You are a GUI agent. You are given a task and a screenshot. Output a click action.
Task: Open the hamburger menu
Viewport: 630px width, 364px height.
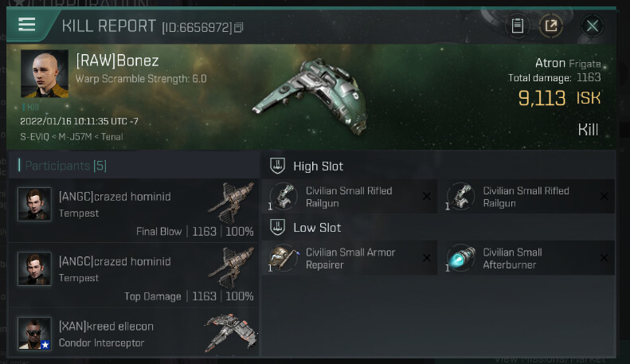click(27, 25)
